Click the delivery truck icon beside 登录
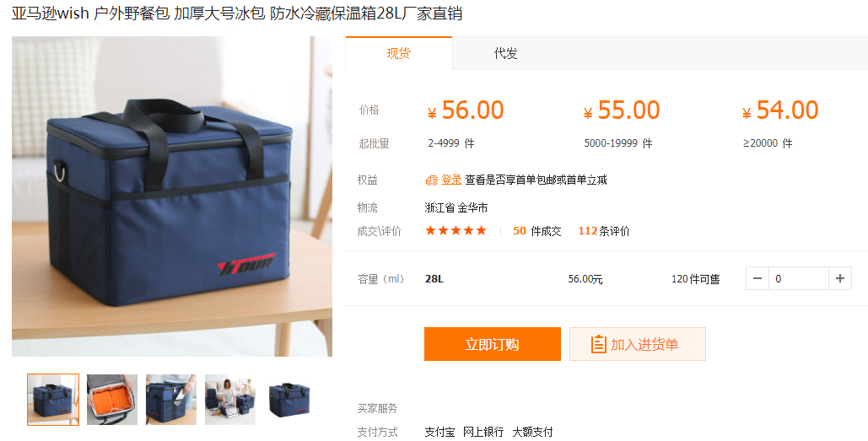 [x=432, y=180]
